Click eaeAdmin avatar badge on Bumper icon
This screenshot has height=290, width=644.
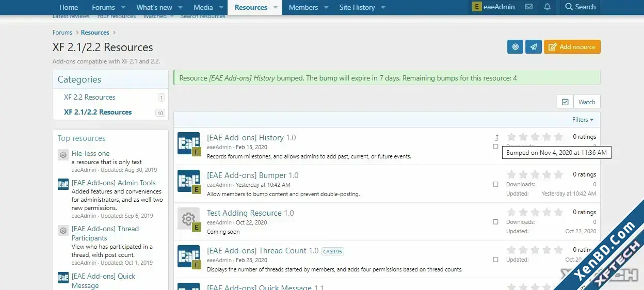coord(196,189)
